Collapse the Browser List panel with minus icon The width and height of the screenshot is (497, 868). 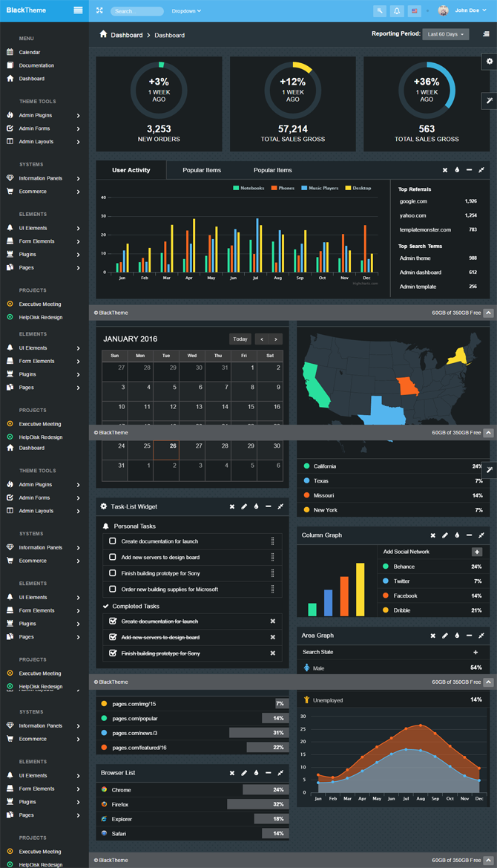coord(268,773)
